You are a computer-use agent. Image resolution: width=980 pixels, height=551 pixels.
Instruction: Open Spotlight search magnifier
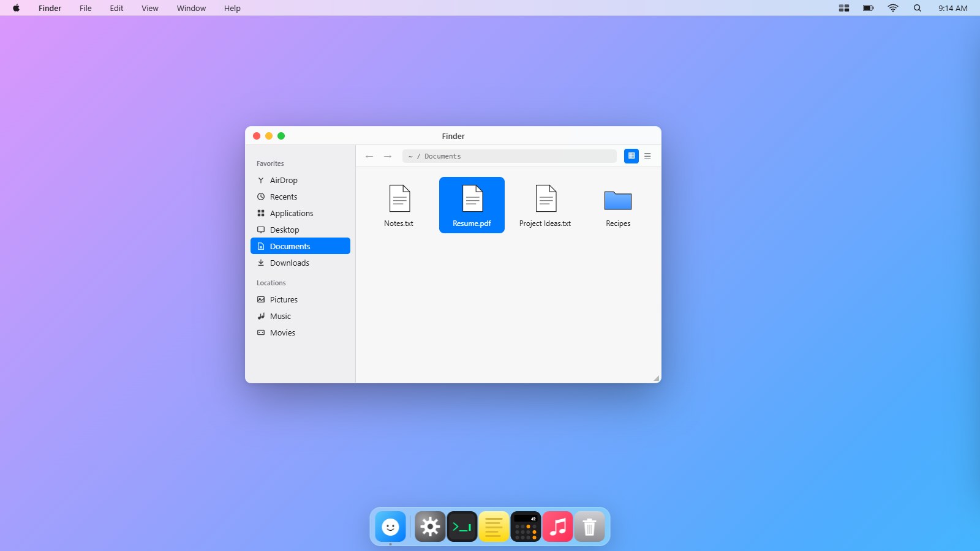point(918,8)
